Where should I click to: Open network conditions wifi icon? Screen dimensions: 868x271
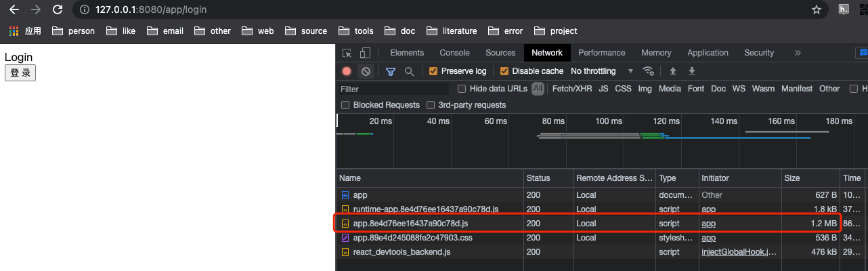[649, 71]
